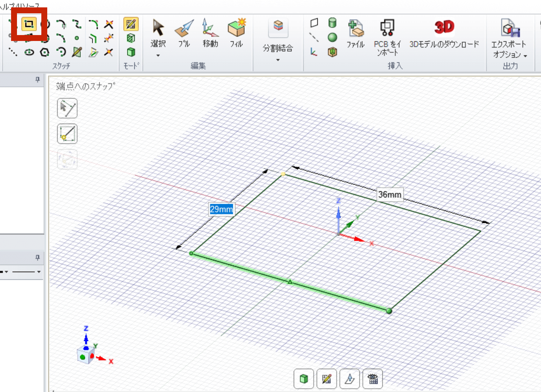
Task: Open エクスポートオプション export options
Action: 509,39
